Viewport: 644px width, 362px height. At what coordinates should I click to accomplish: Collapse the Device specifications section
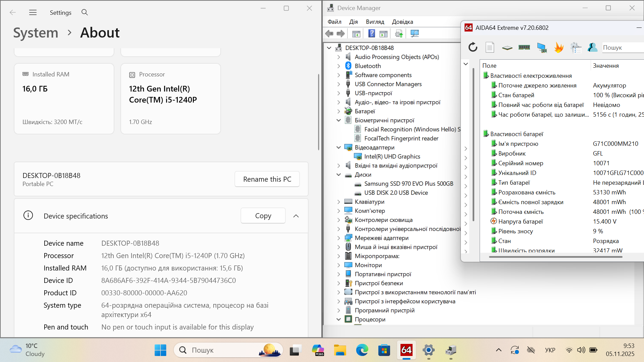[296, 216]
